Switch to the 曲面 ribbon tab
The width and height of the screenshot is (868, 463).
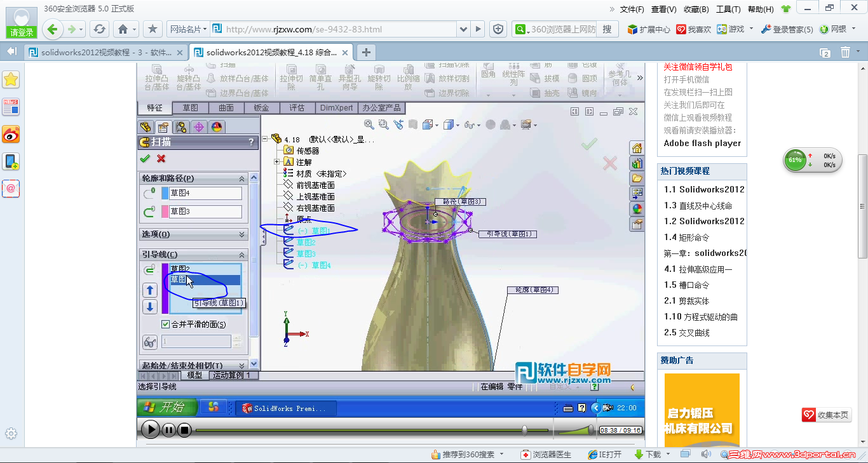pos(226,108)
